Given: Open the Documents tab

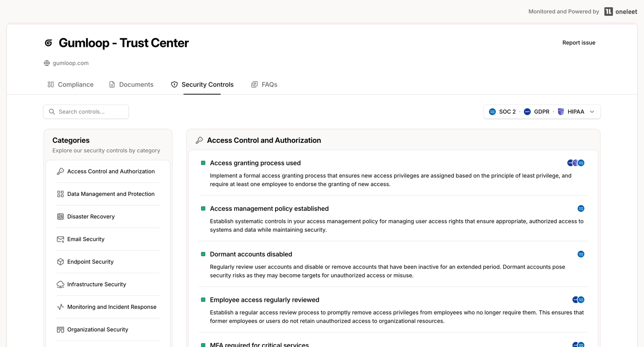Looking at the screenshot, I should 131,84.
